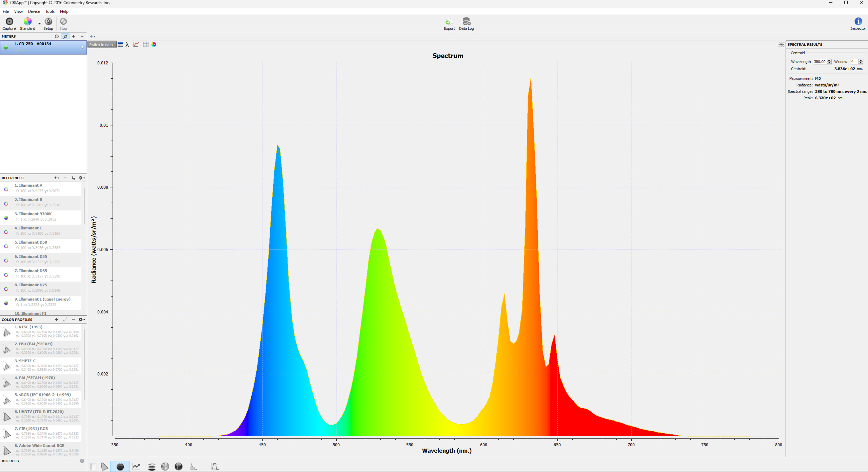Toggle the graph grid lines icon
Viewport: 868px width, 472px height.
[x=146, y=44]
